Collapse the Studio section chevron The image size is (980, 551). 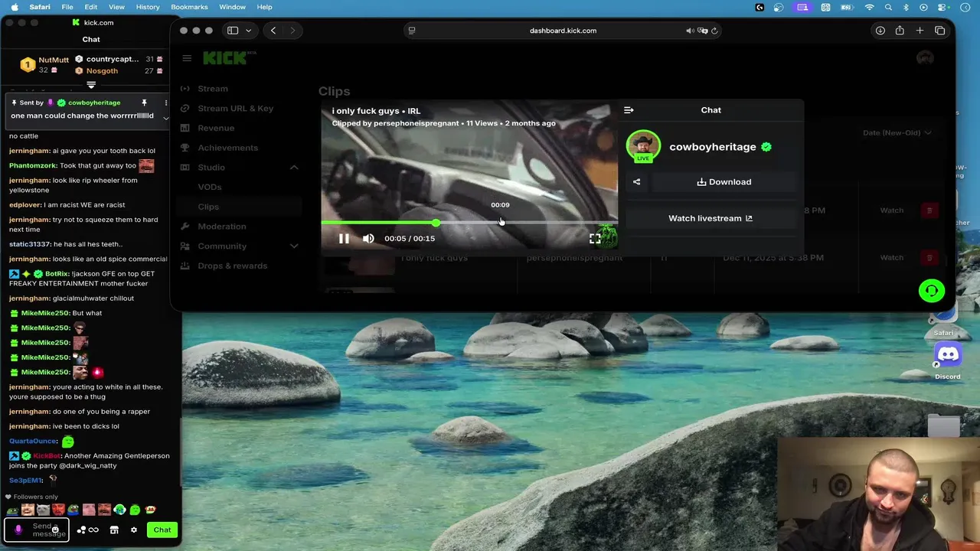pyautogui.click(x=294, y=168)
